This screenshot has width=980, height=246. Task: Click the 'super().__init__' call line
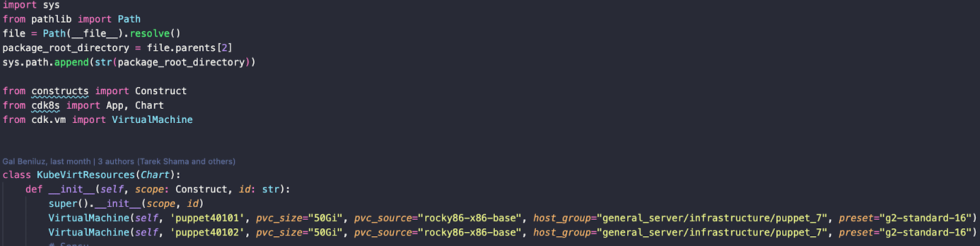pos(126,204)
